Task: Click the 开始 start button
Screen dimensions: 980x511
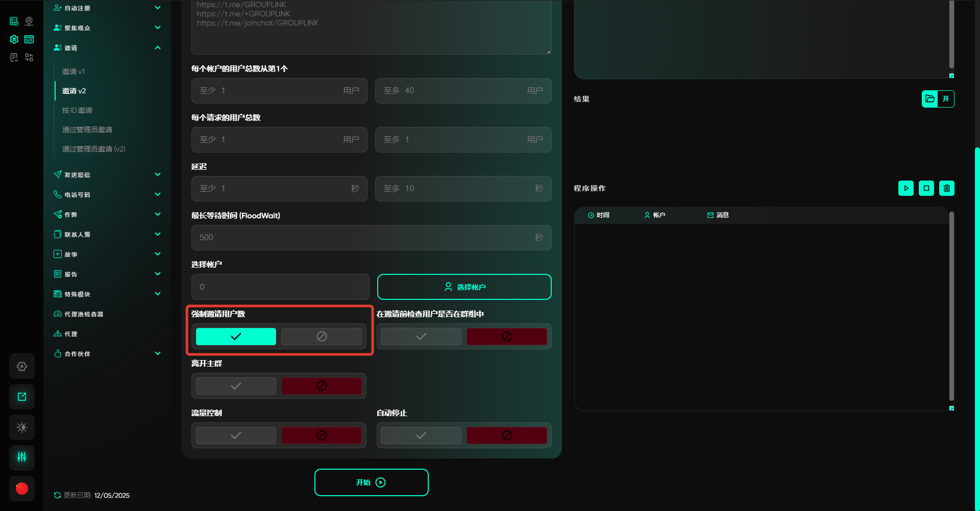Action: click(371, 482)
